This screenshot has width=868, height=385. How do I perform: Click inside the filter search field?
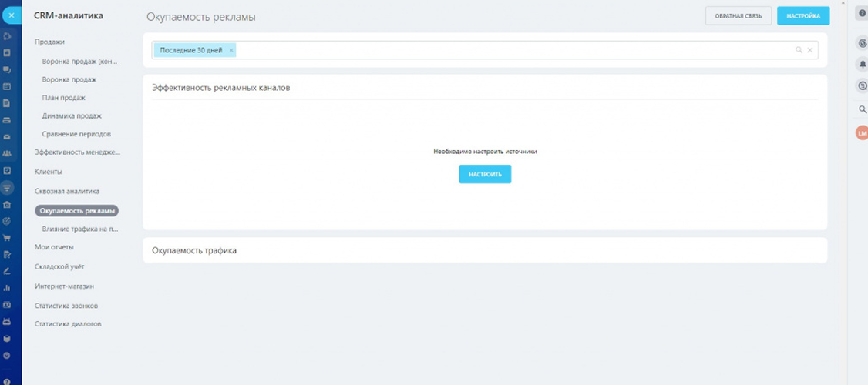coord(509,50)
